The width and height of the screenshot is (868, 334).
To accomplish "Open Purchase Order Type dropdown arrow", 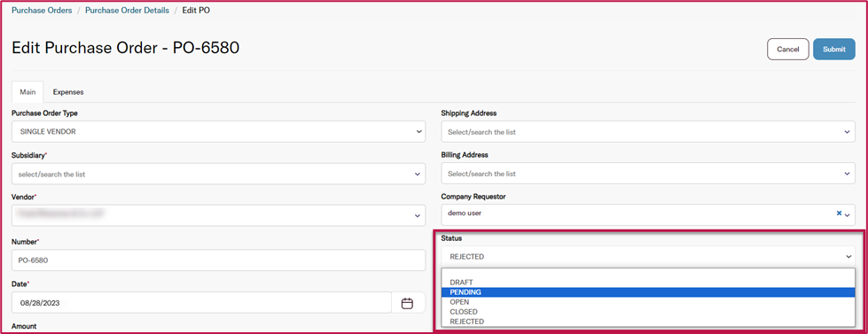I will tap(418, 132).
